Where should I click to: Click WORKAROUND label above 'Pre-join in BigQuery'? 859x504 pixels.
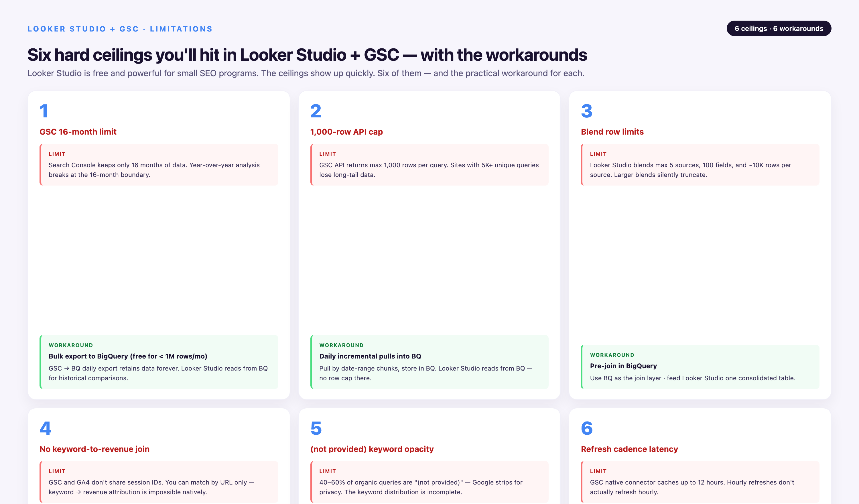pos(612,355)
